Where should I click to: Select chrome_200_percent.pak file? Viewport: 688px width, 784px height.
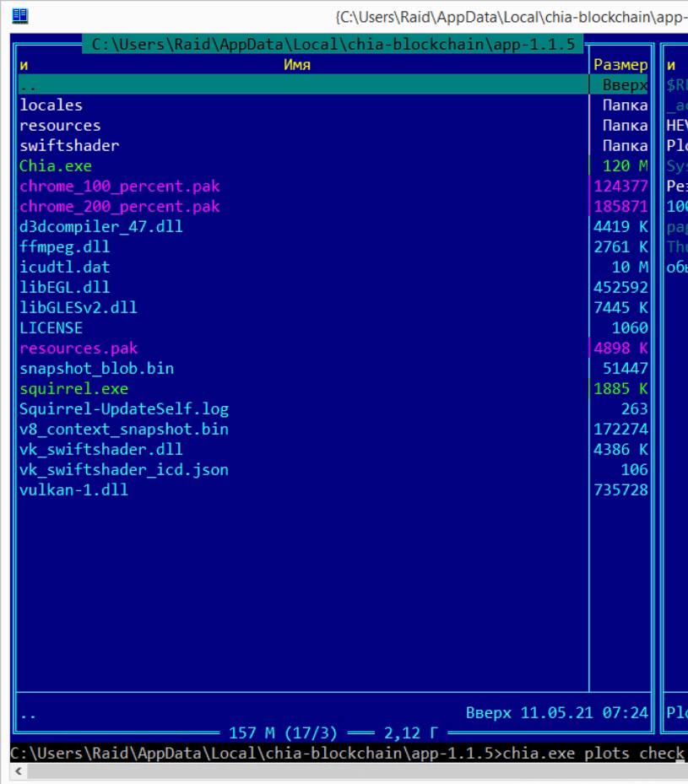point(120,207)
